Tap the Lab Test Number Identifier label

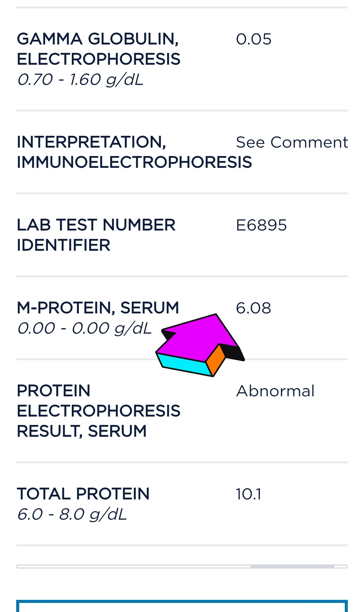(x=96, y=235)
